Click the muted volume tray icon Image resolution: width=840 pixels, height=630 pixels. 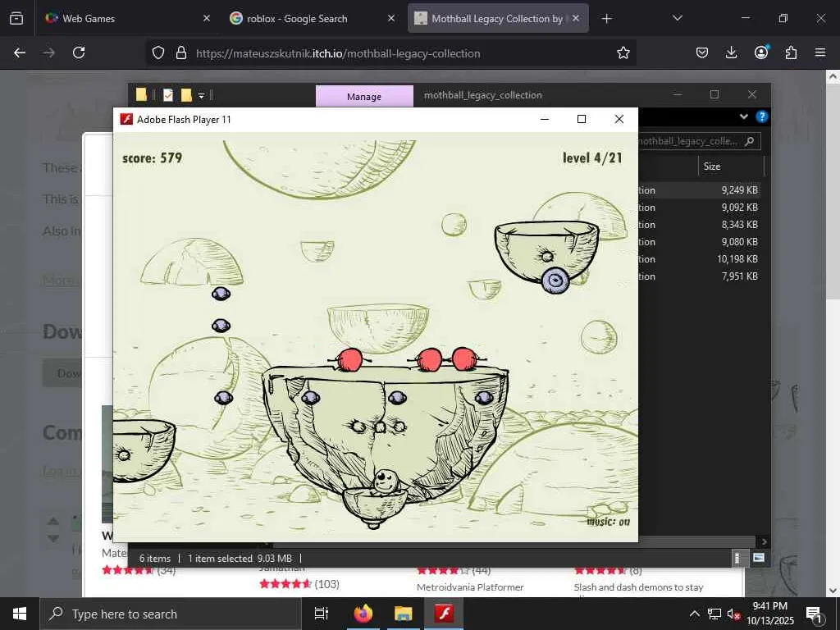coord(733,614)
